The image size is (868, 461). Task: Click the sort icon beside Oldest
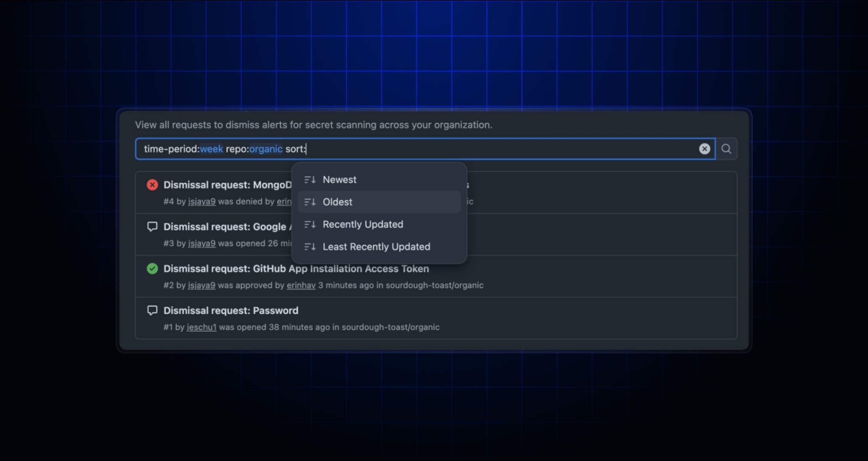coord(310,202)
